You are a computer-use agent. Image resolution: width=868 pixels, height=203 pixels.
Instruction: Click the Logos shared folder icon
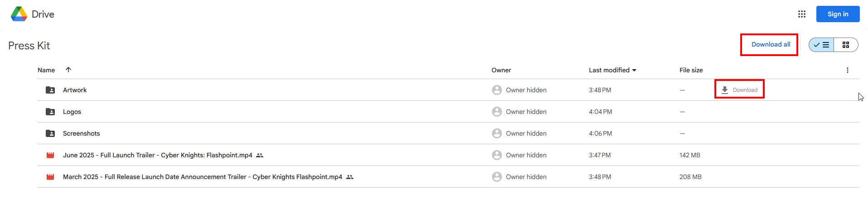tap(50, 112)
